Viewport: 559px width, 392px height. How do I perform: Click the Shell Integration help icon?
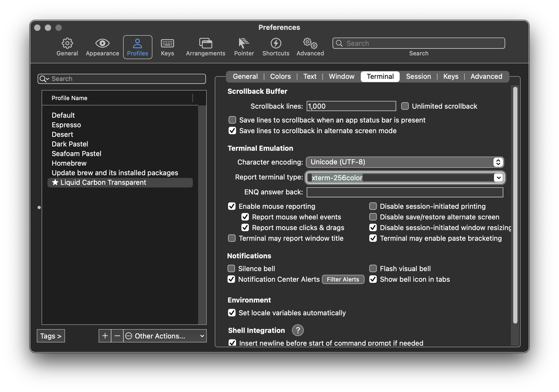pos(298,330)
